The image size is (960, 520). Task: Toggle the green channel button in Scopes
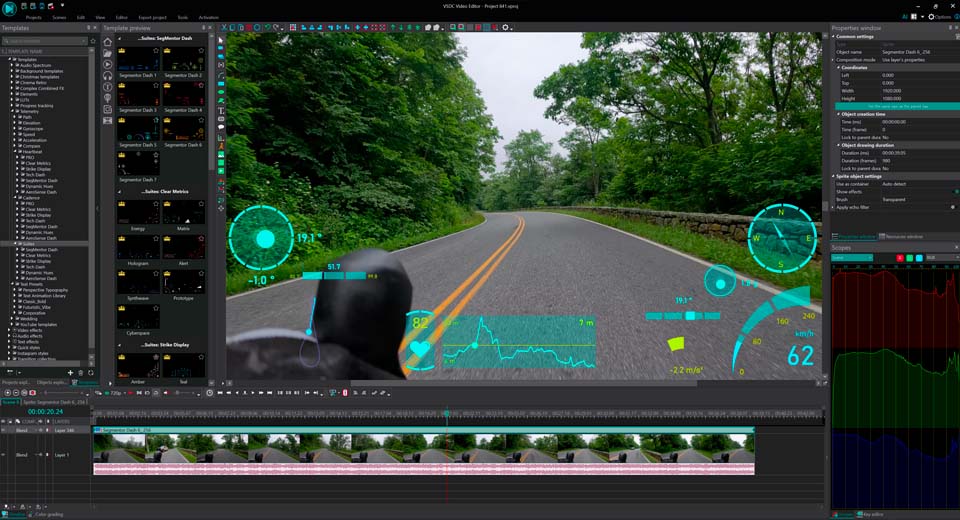point(910,258)
